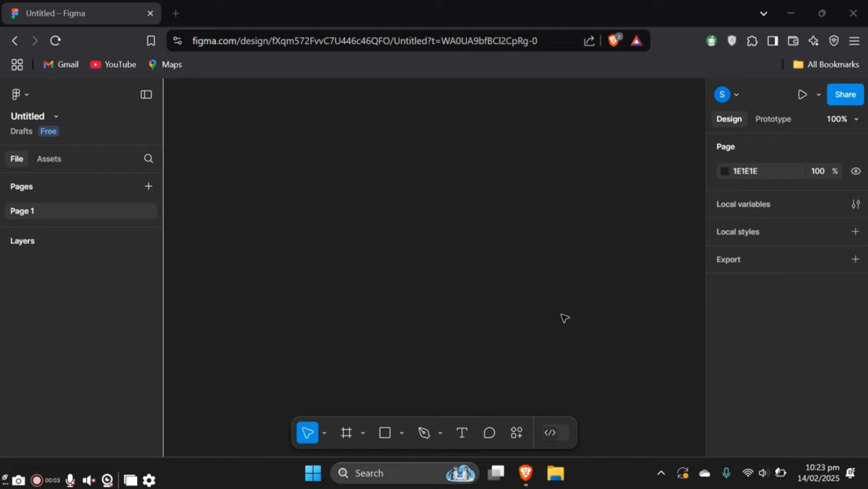Open Local variables settings icon
The width and height of the screenshot is (868, 489).
[856, 204]
